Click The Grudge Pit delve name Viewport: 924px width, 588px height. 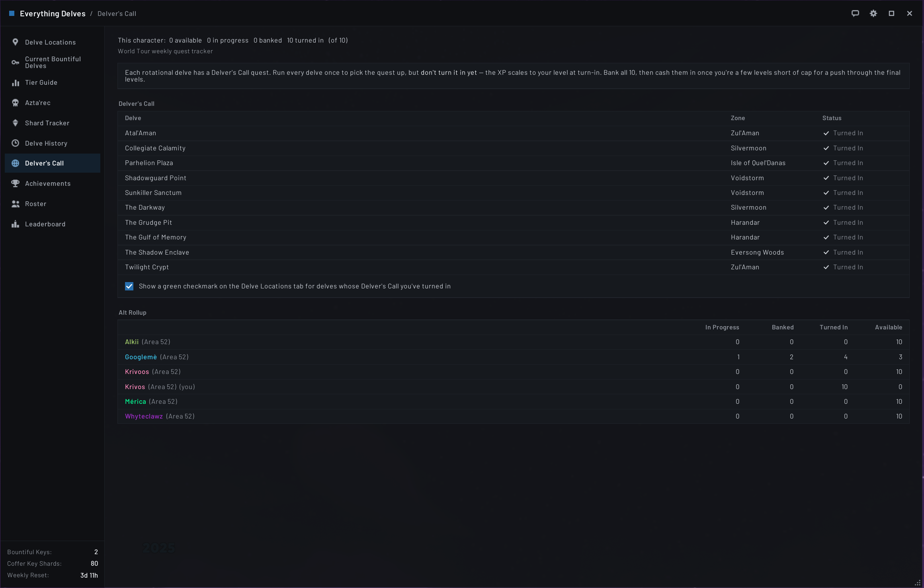click(148, 223)
